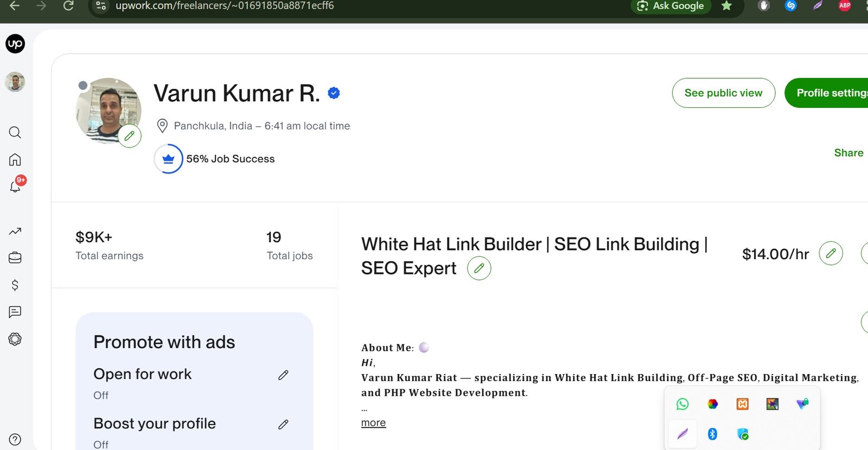Open the ABP extension icon
Viewport: 868px width, 450px height.
[x=845, y=6]
